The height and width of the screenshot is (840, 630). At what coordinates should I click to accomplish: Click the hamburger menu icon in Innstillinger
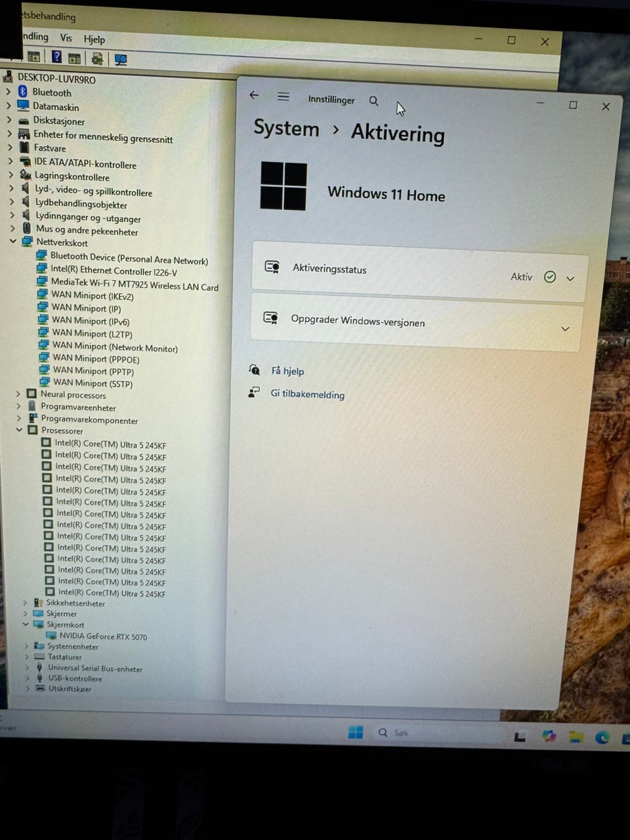pos(283,96)
